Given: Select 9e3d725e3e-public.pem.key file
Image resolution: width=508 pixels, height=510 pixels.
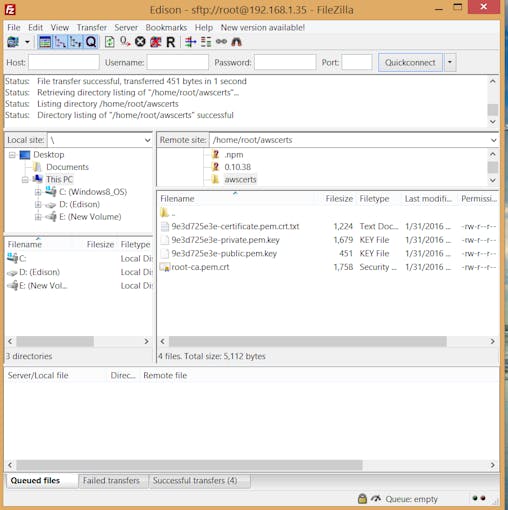Looking at the screenshot, I should (224, 254).
